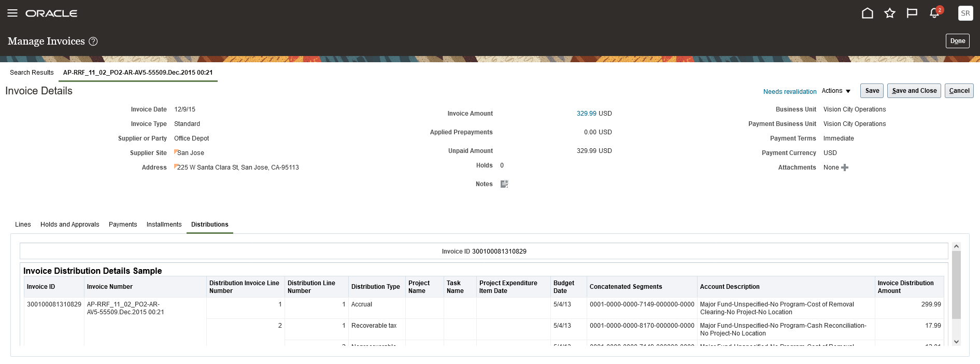
Task: Open the Actions dropdown menu
Action: pyautogui.click(x=836, y=91)
